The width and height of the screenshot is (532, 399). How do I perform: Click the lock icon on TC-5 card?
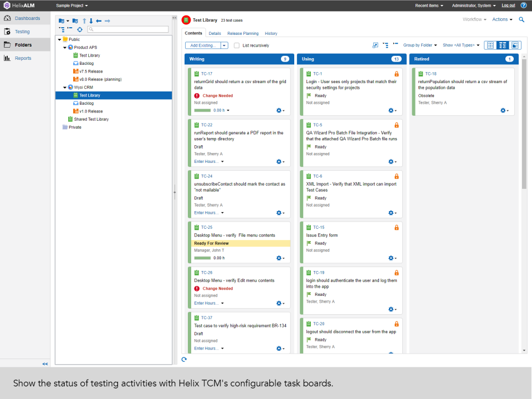tap(396, 125)
